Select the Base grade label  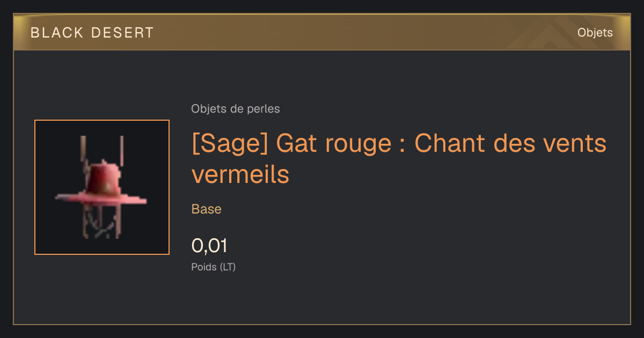coord(207,209)
